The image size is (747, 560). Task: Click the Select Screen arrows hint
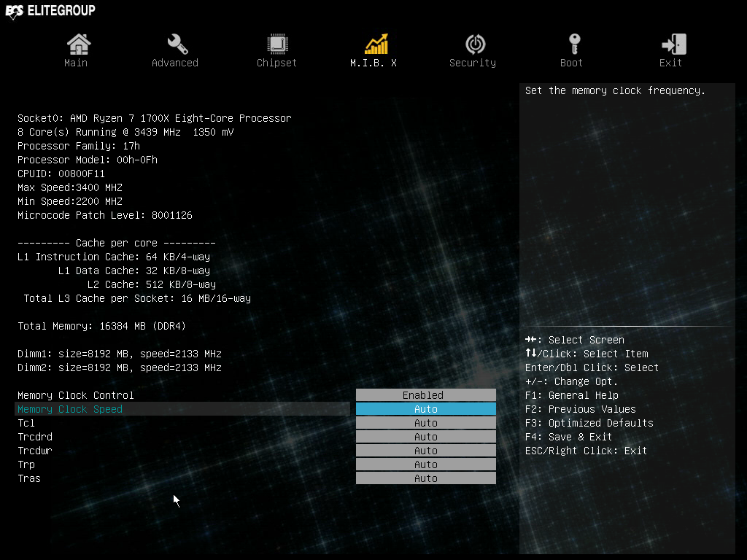click(x=575, y=340)
